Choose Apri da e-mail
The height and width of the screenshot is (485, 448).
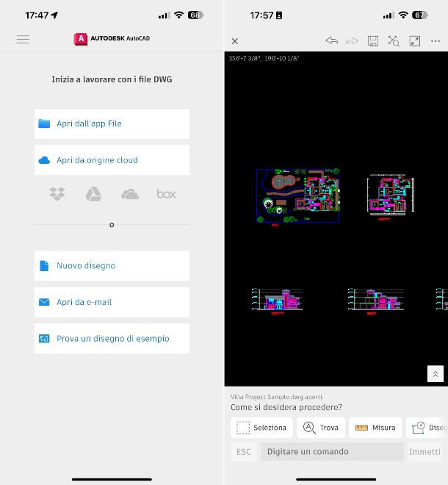click(112, 302)
